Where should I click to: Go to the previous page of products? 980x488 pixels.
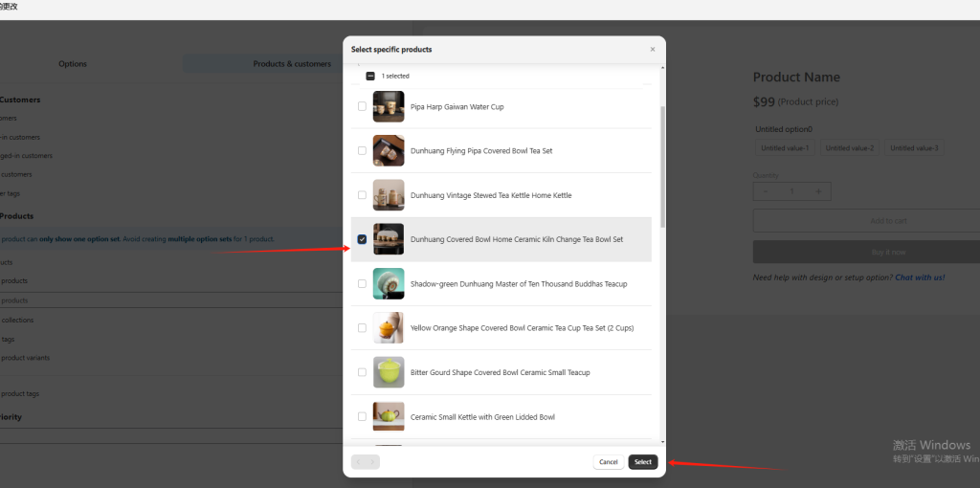(359, 462)
